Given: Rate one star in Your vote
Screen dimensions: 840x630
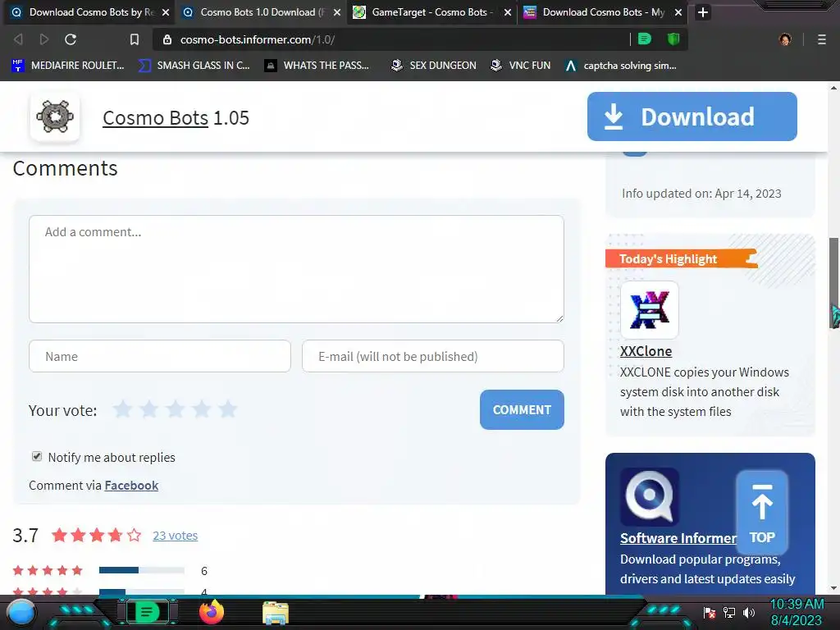Looking at the screenshot, I should [123, 409].
